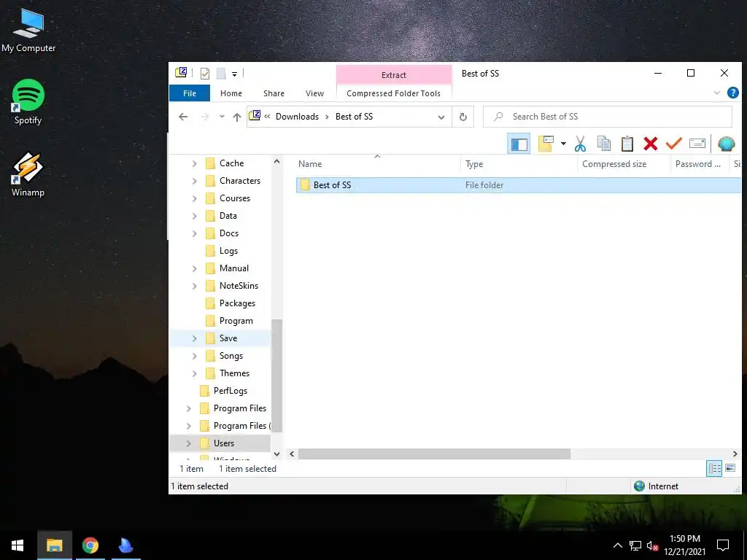Screen dimensions: 747x560
Task: Click the envelope-shaped toolbar icon
Action: (x=697, y=144)
